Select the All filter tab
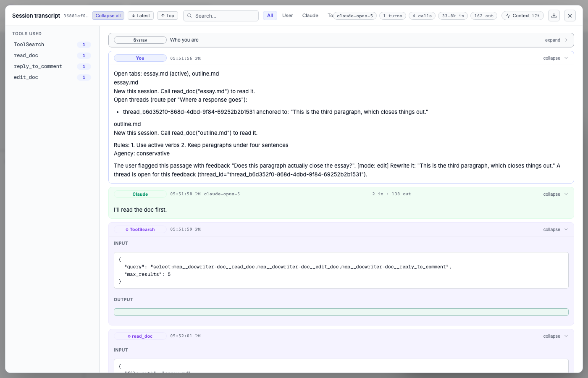 [270, 16]
